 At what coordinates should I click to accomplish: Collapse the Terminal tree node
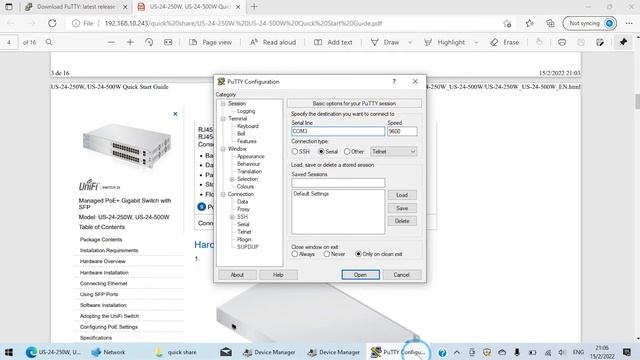point(223,119)
